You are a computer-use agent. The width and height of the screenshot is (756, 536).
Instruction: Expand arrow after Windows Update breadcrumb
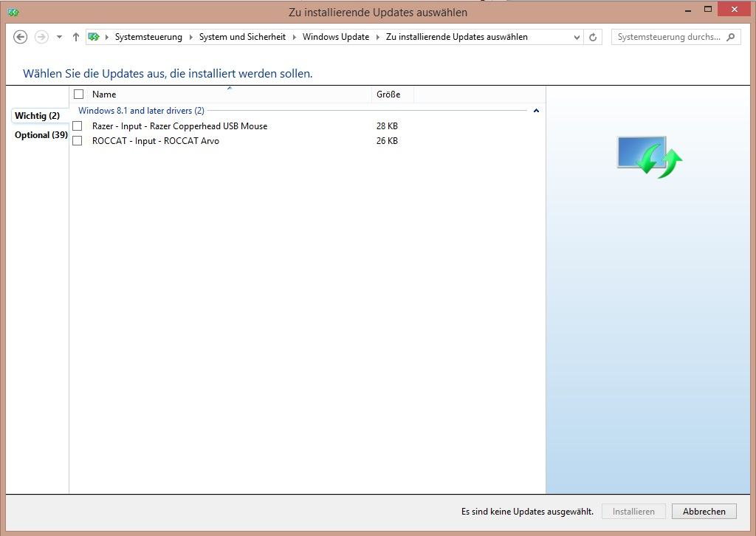click(378, 37)
